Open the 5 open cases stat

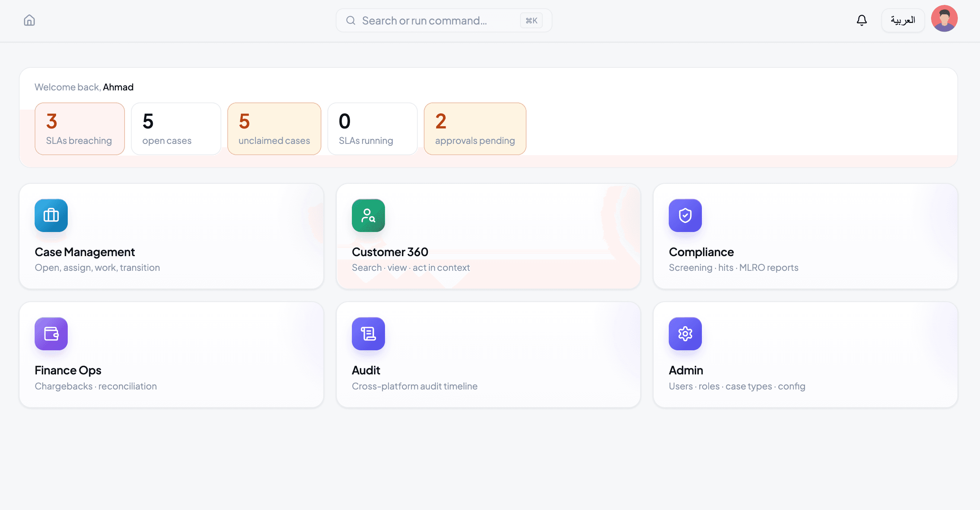176,129
